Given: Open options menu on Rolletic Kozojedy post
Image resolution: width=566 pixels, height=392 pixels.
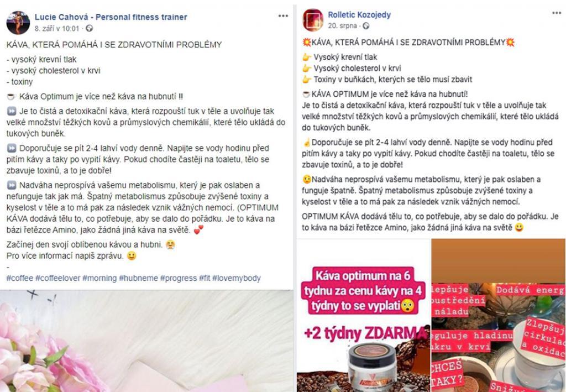Looking at the screenshot, I should pyautogui.click(x=557, y=13).
